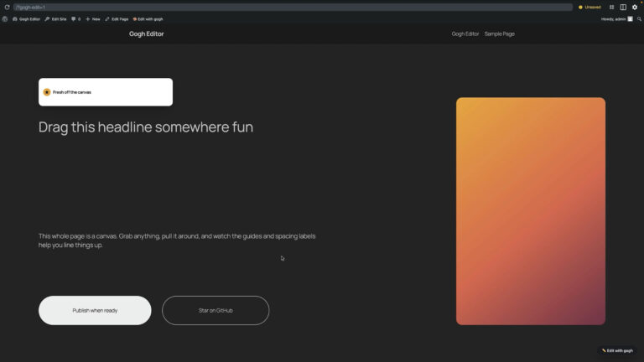Image resolution: width=644 pixels, height=362 pixels.
Task: Click the search magnifier in admin bar
Action: pos(639,19)
